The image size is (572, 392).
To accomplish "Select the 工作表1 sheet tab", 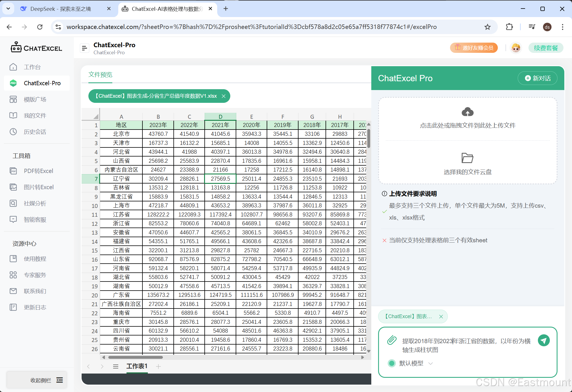I will click(x=137, y=366).
